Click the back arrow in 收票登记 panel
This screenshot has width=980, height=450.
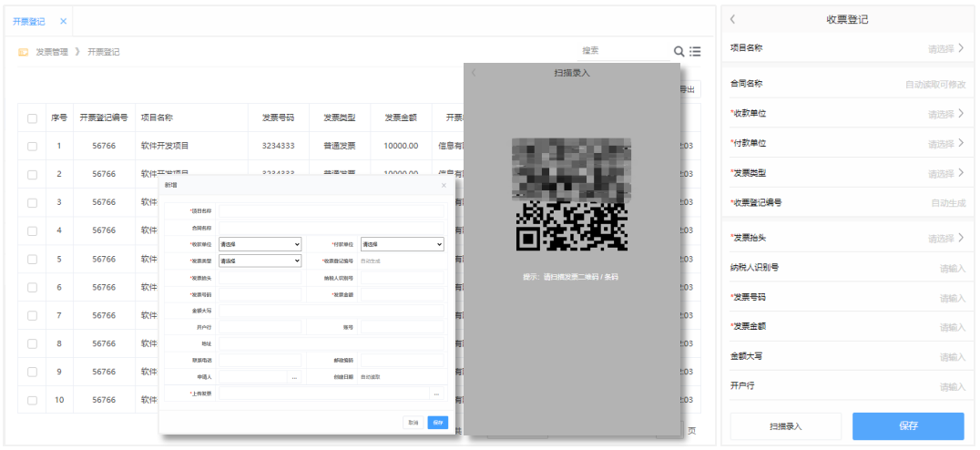pos(732,19)
